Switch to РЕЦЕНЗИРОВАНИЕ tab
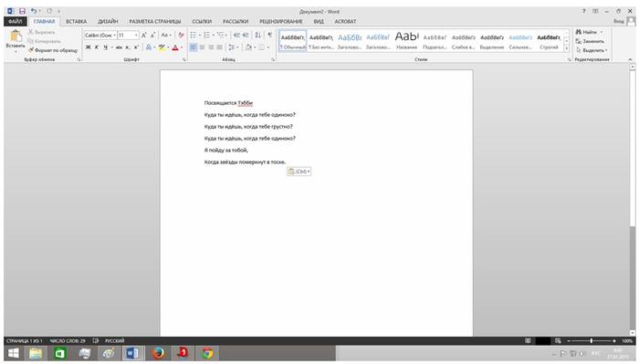Image resolution: width=639 pixels, height=364 pixels. tap(281, 21)
